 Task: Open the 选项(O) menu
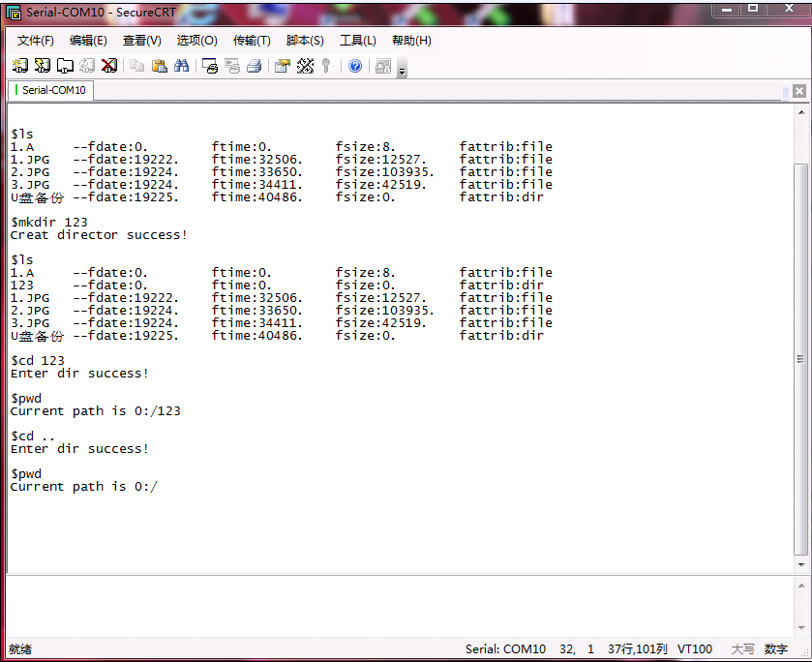pos(196,41)
